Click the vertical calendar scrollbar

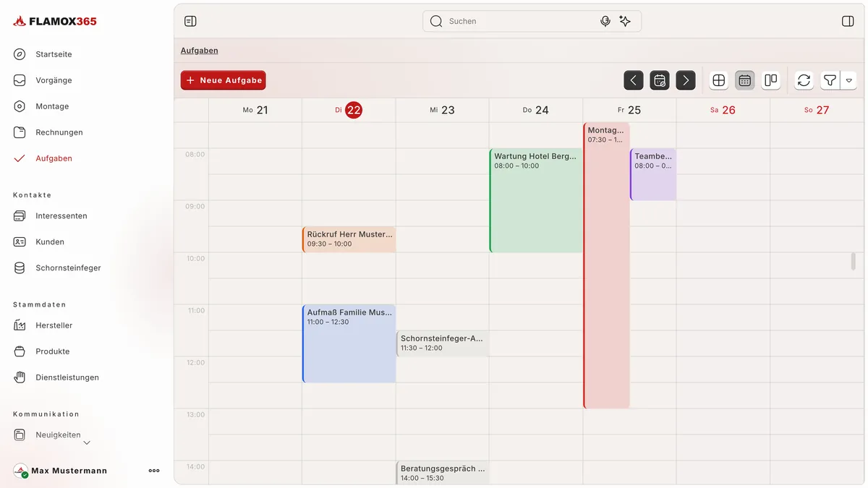click(x=854, y=261)
